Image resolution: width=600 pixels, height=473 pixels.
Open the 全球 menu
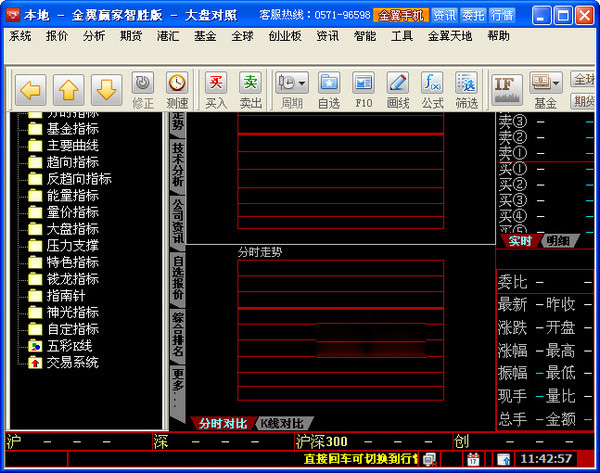(x=242, y=36)
